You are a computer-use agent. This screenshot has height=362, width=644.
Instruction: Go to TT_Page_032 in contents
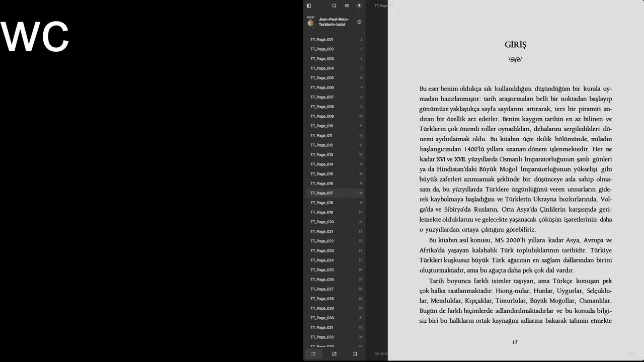pos(335,337)
